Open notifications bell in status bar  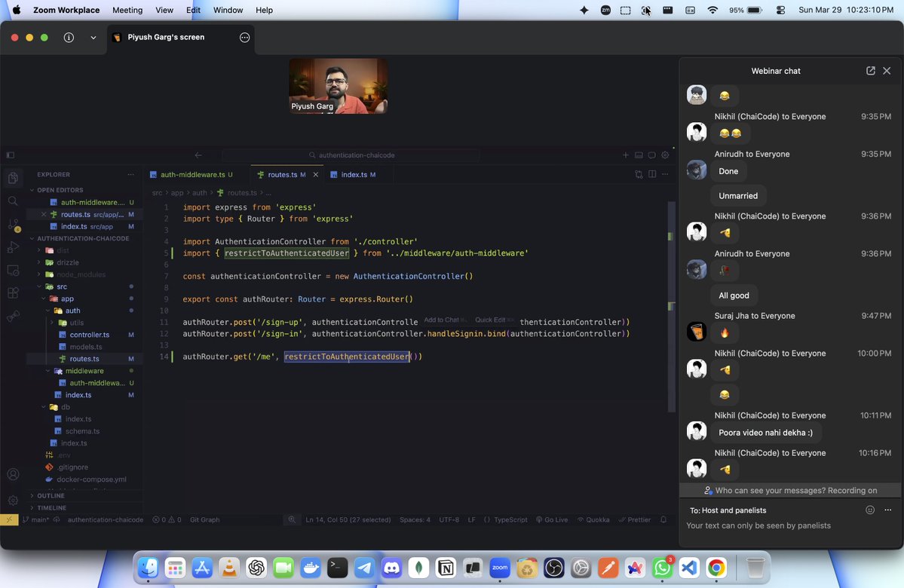[x=663, y=520]
